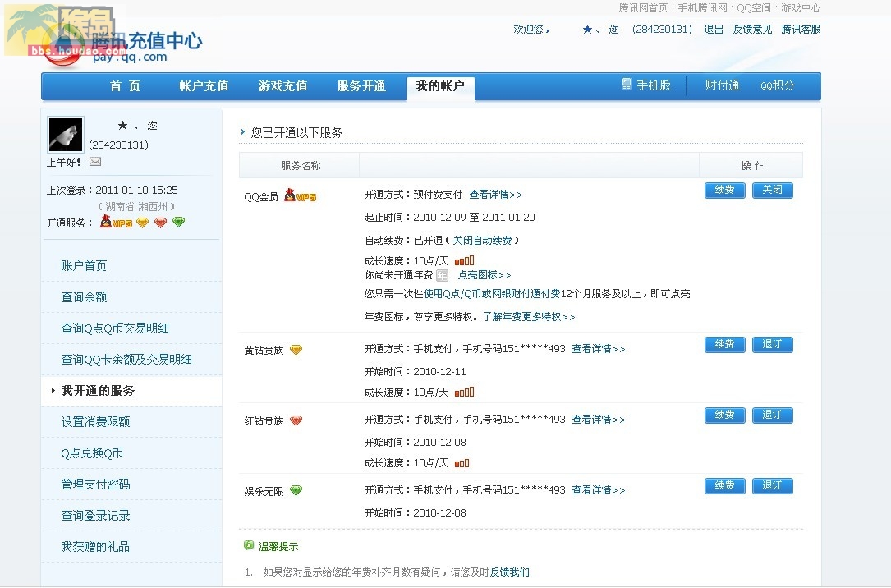Click the 上次登录 2011-01-10 15:25 text
The width and height of the screenshot is (891, 588).
pyautogui.click(x=113, y=191)
